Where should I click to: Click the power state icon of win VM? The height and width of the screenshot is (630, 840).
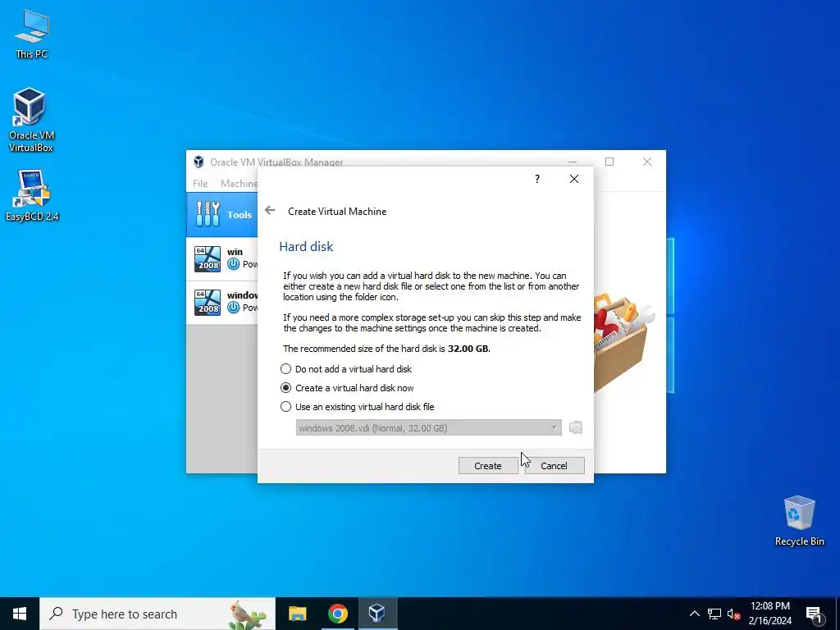(233, 263)
